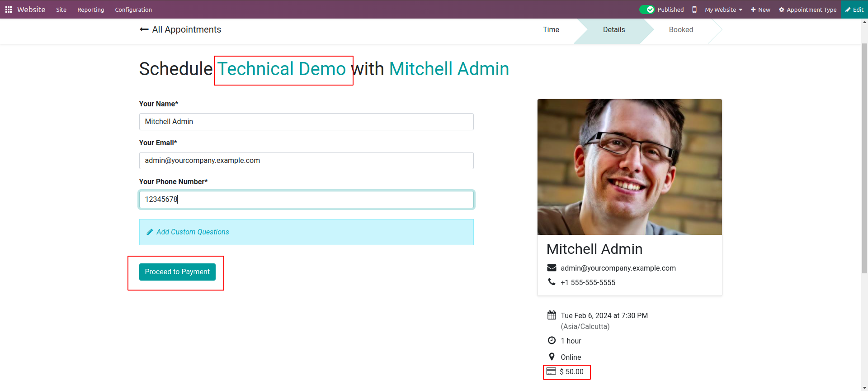Click the +1 555-555-5555 phone number
868x391 pixels.
pos(588,282)
